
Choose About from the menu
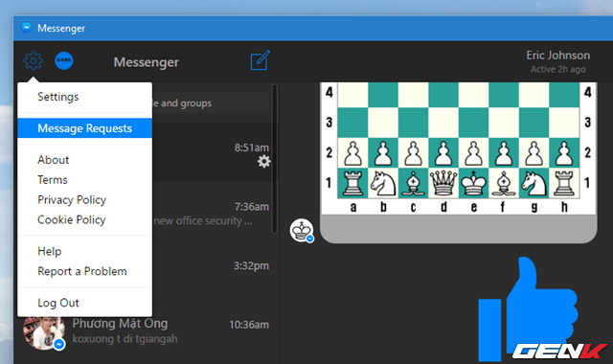coord(54,160)
